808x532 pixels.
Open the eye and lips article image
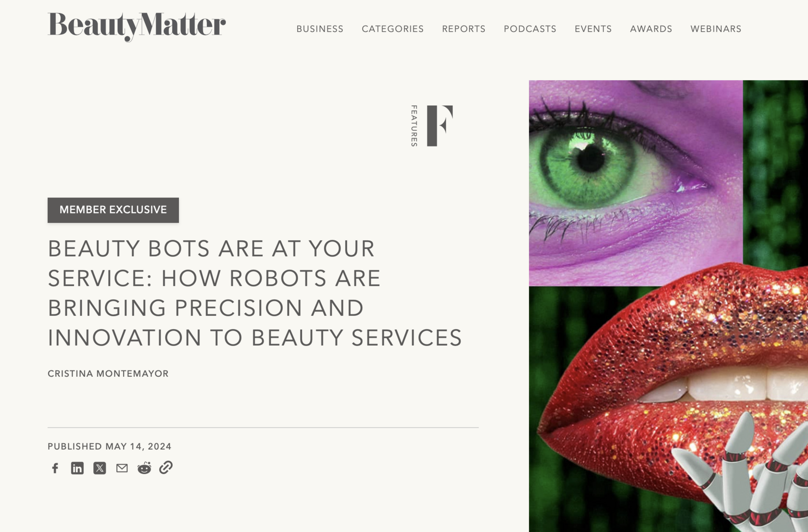[669, 306]
